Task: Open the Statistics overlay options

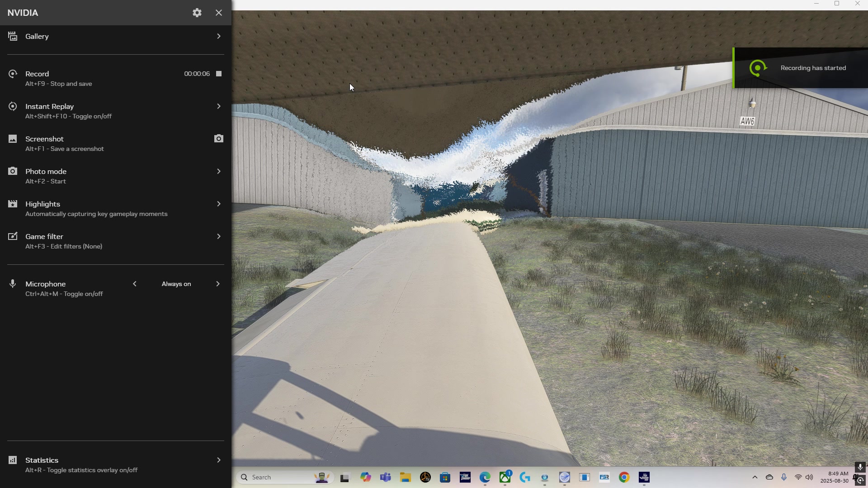Action: 116,465
